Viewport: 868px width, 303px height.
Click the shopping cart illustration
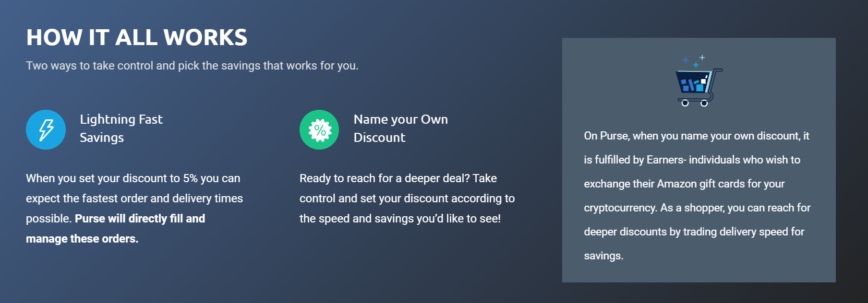[698, 87]
